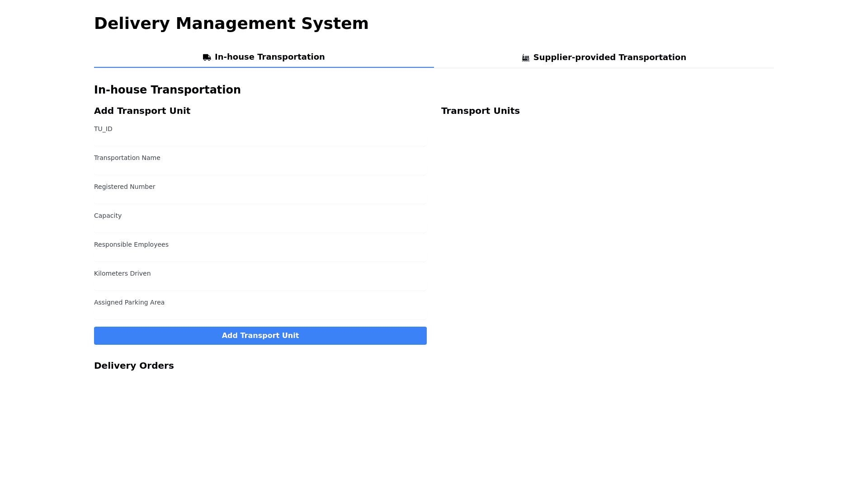Image resolution: width=868 pixels, height=488 pixels.
Task: Click the Add Transport Unit form heading
Action: coord(142,111)
